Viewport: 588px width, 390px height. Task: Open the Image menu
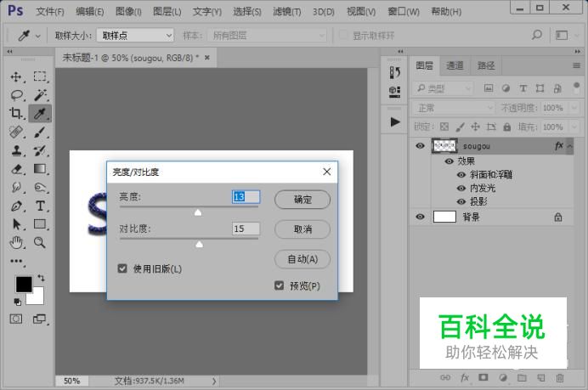pos(128,12)
